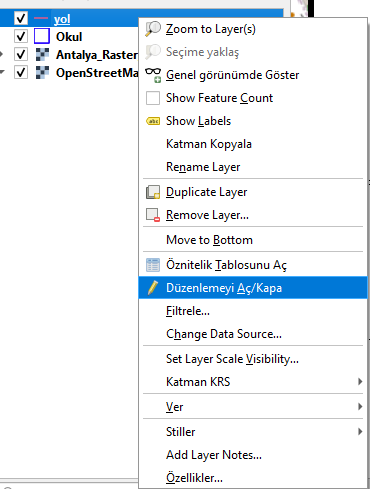Open the Ver submenu arrow

point(360,407)
